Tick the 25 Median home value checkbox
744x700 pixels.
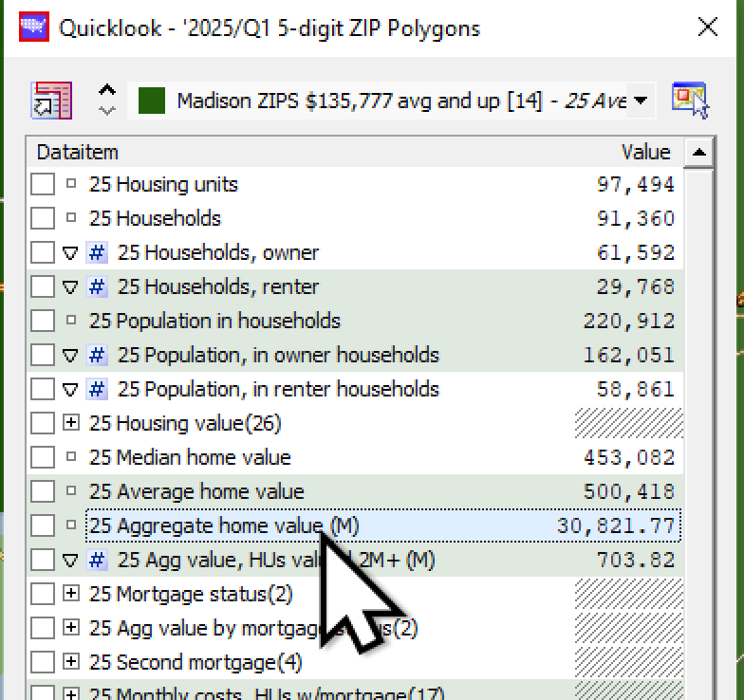pyautogui.click(x=43, y=458)
